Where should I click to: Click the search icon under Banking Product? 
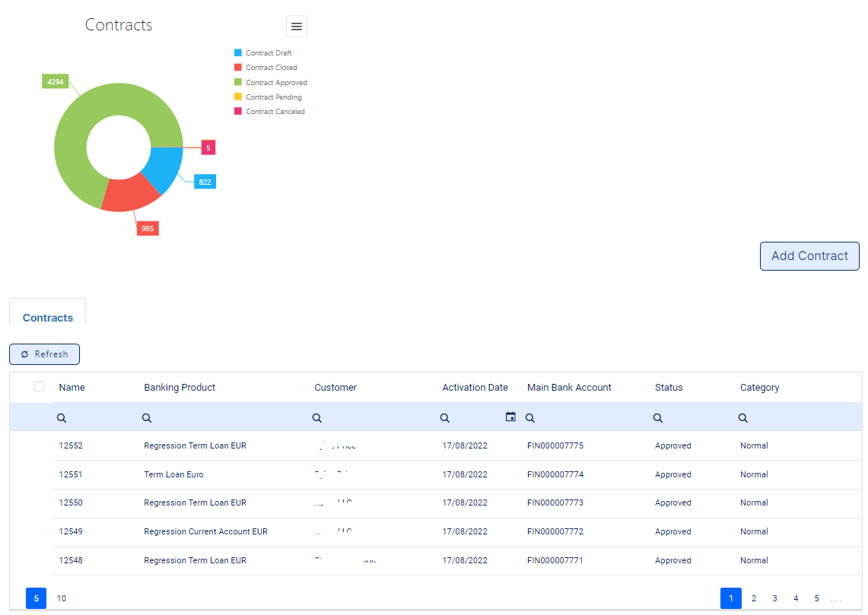[147, 418]
